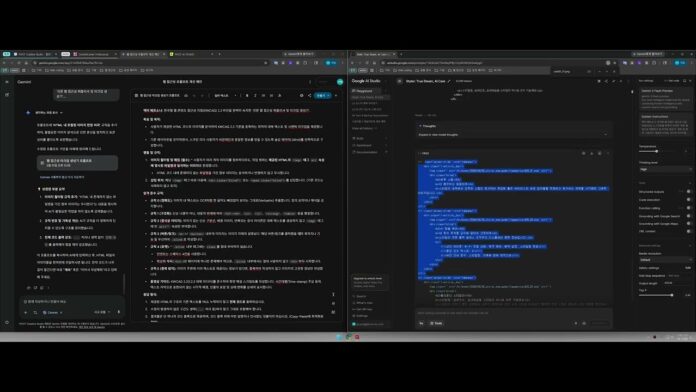This screenshot has width=696, height=392.
Task: Focus the Add stop sequence field
Action: 679,276
